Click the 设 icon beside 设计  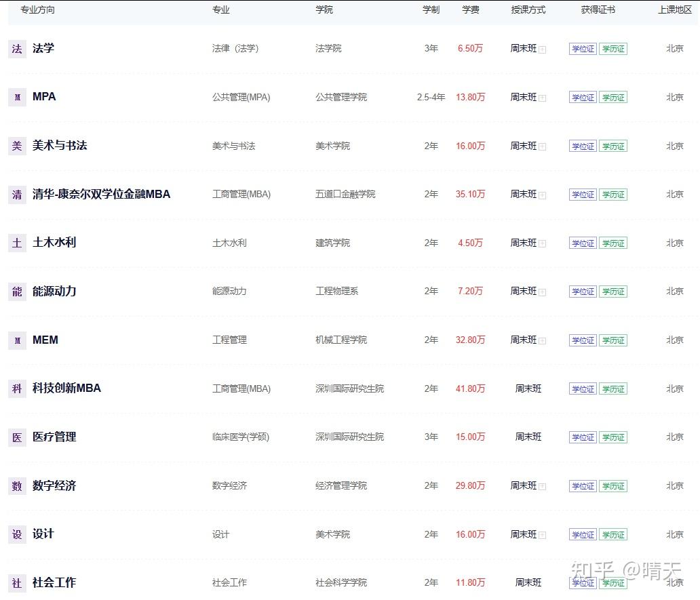[17, 534]
